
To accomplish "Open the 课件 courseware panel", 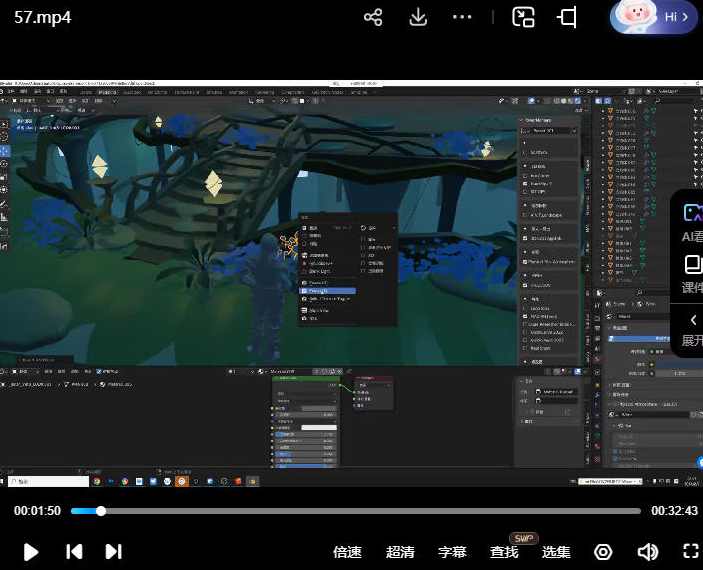I will [692, 273].
